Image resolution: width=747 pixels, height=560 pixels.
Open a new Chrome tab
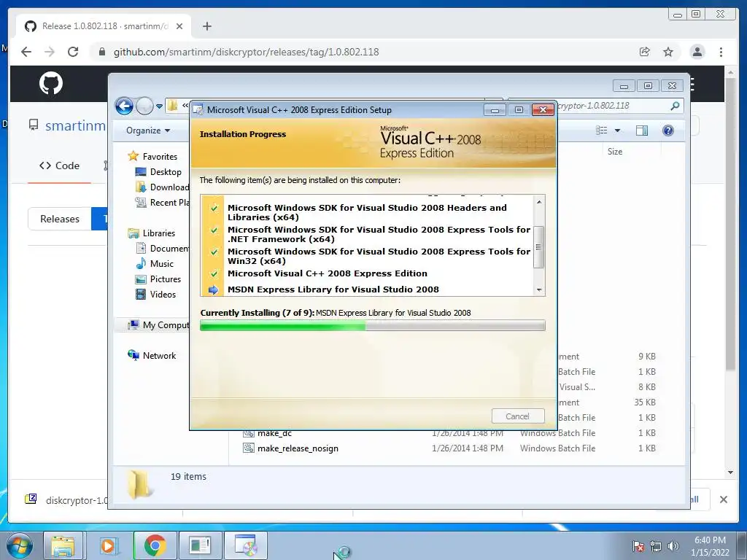coord(206,26)
